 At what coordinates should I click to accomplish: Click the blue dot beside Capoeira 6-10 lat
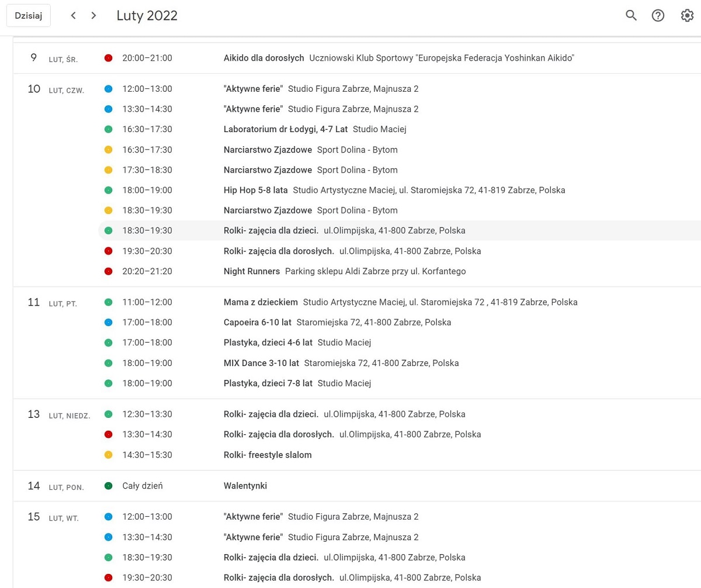coord(108,323)
